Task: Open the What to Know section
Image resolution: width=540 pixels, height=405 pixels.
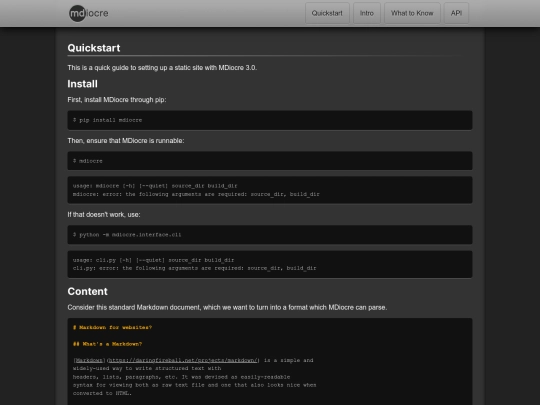Action: 412,13
